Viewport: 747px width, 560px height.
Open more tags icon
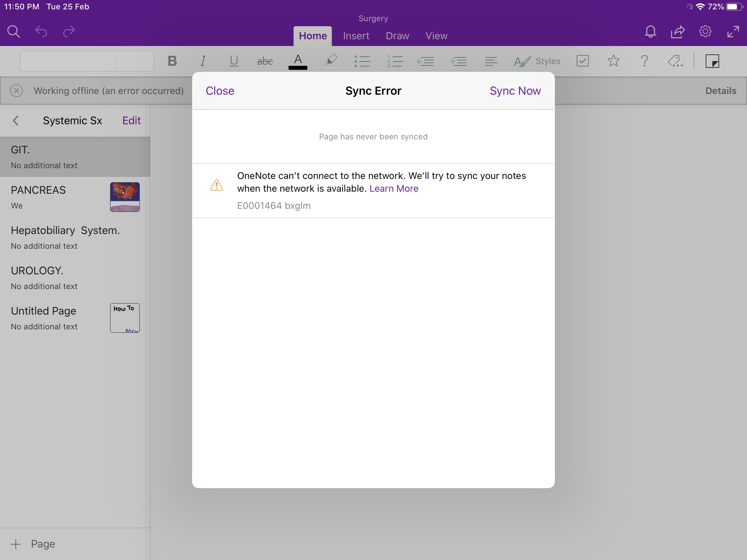tap(675, 61)
